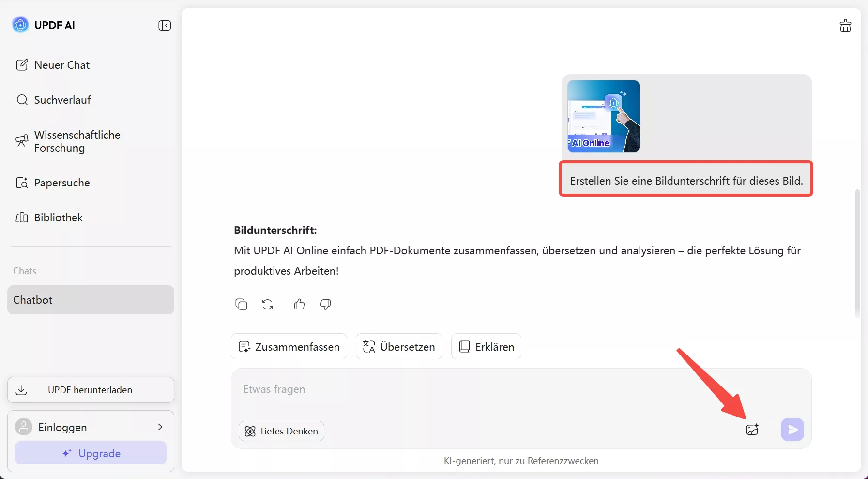Open the Zusammenfassen suggestion
Image resolution: width=868 pixels, height=479 pixels.
(289, 346)
